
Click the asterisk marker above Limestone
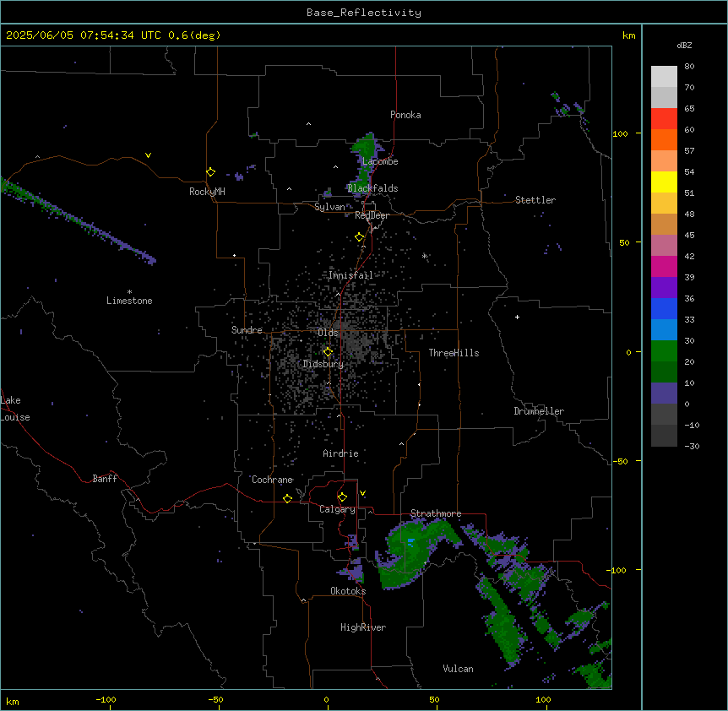point(129,292)
